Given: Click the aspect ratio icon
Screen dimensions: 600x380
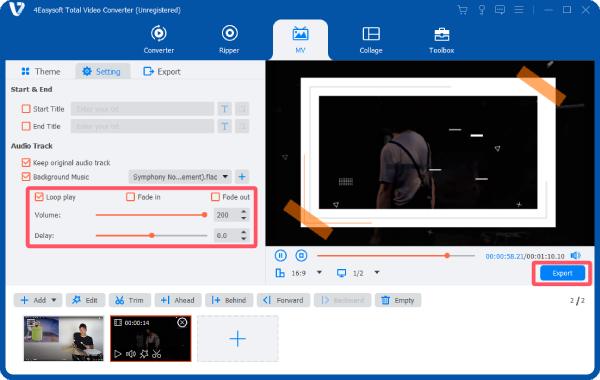Looking at the screenshot, I should tap(280, 273).
